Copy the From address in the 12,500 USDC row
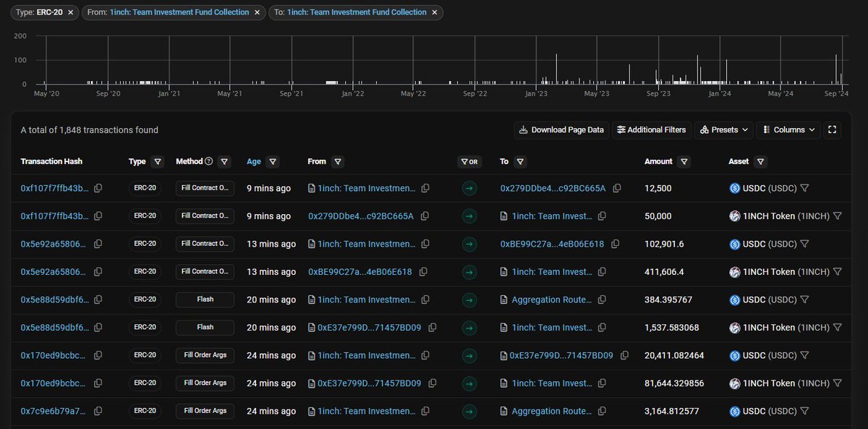The width and height of the screenshot is (868, 429). (x=425, y=188)
